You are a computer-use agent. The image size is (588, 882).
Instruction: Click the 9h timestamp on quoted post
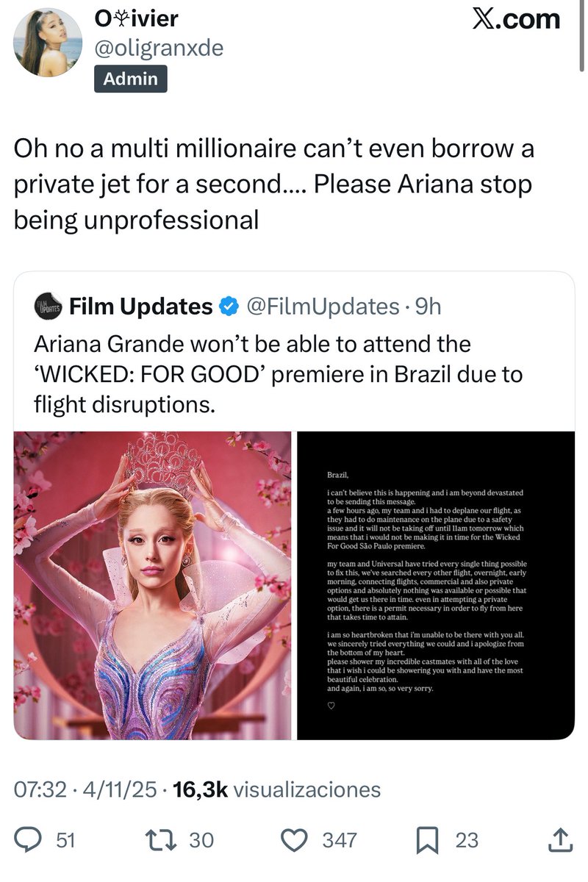point(428,306)
